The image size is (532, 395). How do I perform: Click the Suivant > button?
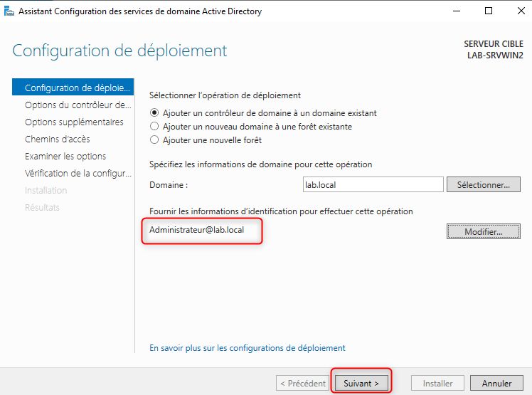(361, 383)
